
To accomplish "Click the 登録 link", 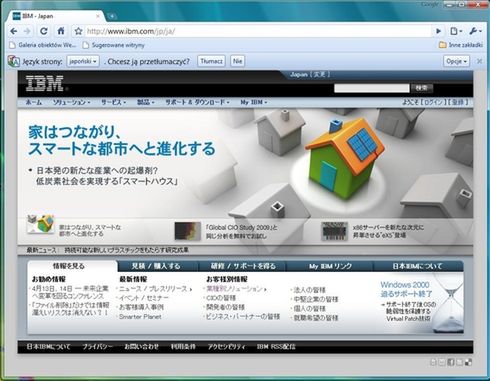I will pyautogui.click(x=458, y=102).
